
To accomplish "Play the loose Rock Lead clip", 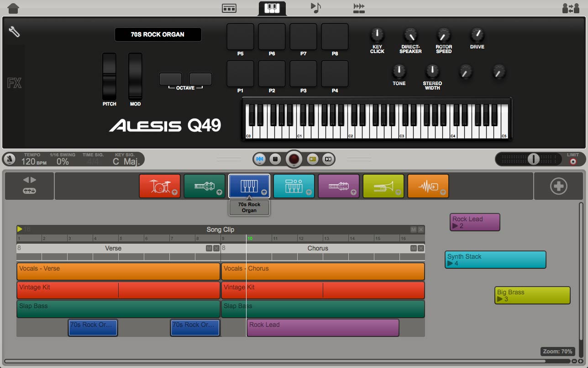I will pos(456,226).
